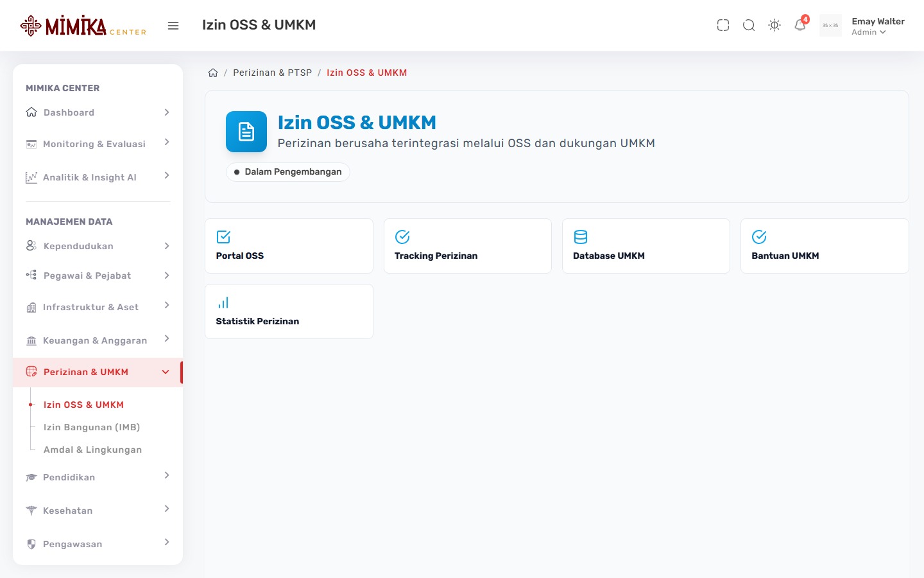The image size is (924, 578).
Task: Open Dashboard sidebar menu
Action: click(98, 112)
